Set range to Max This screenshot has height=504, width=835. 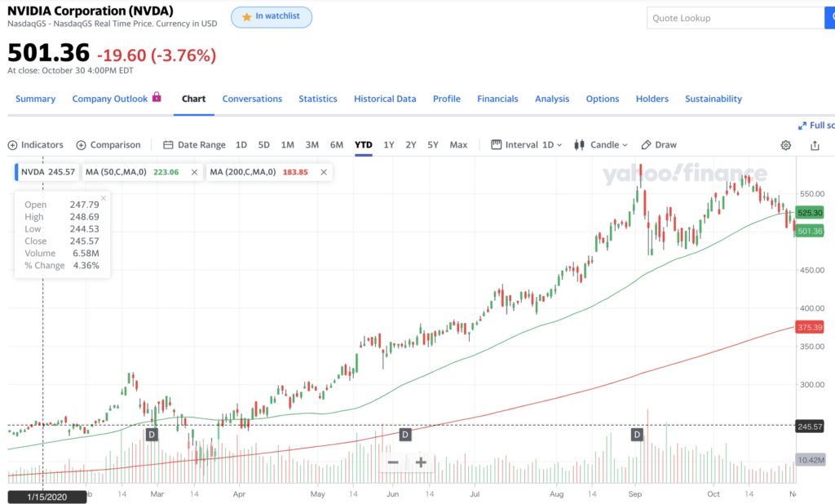point(458,144)
